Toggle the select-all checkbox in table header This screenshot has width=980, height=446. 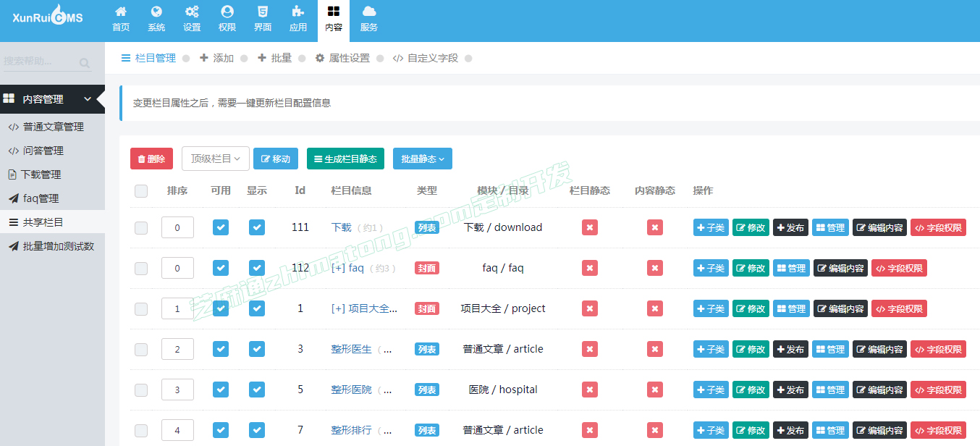click(141, 191)
